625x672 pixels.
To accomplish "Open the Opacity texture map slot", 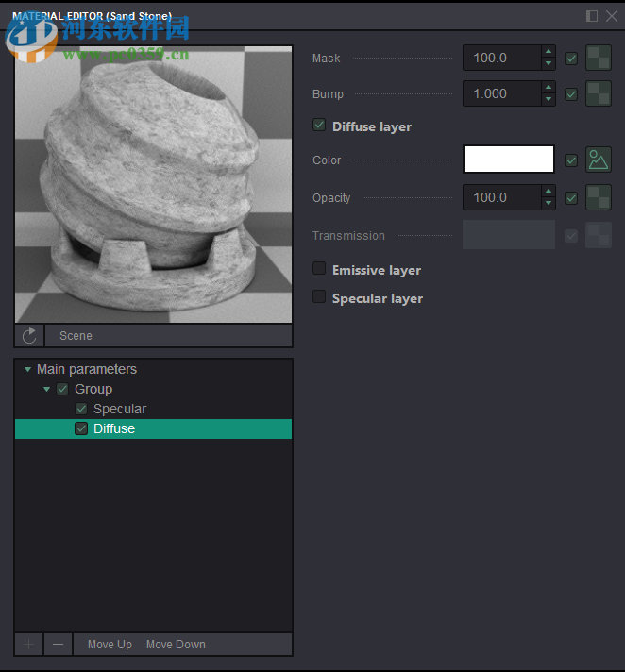I will [x=599, y=197].
